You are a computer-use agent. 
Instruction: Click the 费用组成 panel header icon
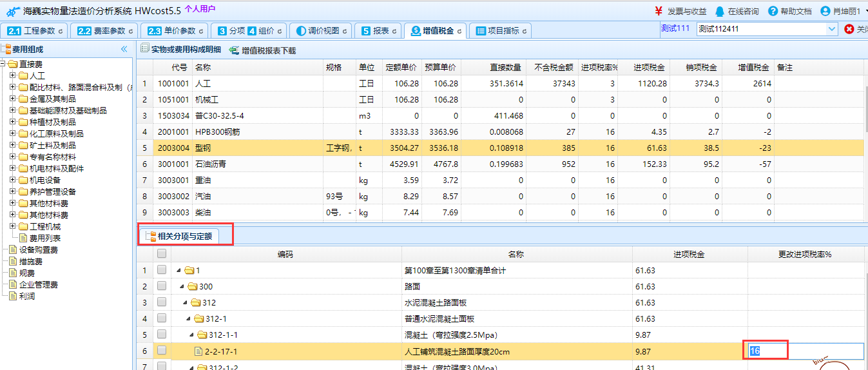click(6, 49)
